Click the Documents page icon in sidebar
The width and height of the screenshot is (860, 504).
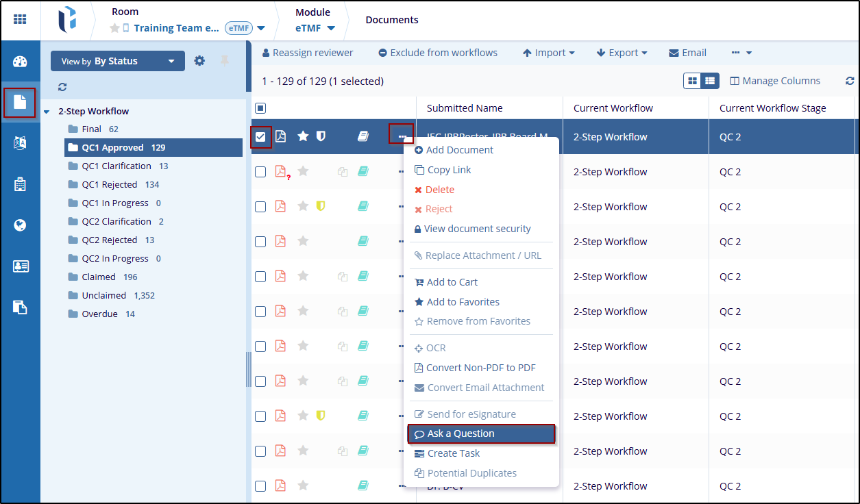point(20,103)
